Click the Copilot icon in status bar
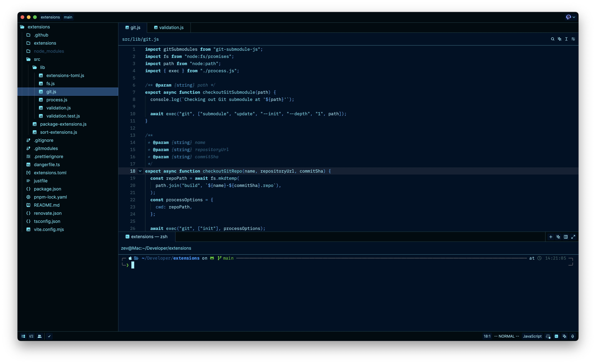596x364 pixels. point(548,336)
